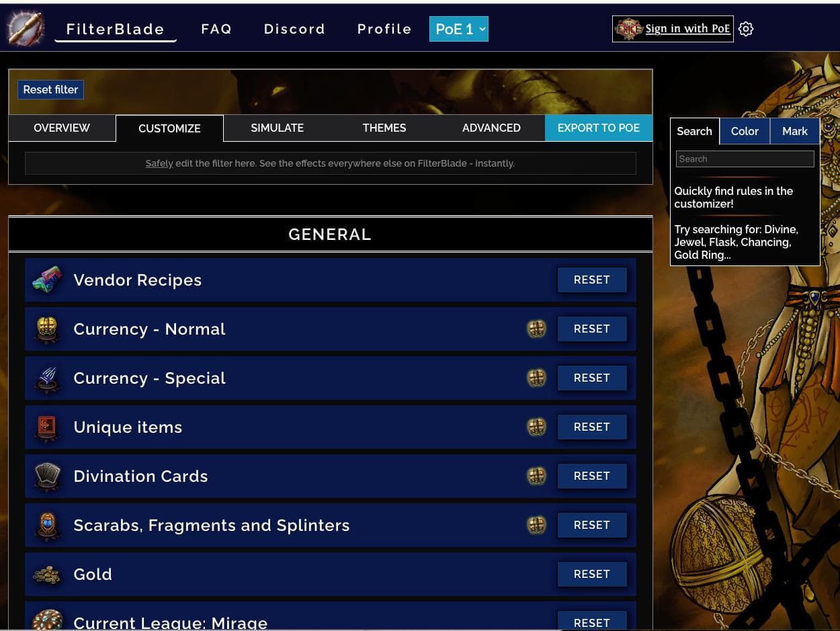This screenshot has height=631, width=840.
Task: Expand Scarabs, Fragments and Splinters section
Action: click(331, 525)
